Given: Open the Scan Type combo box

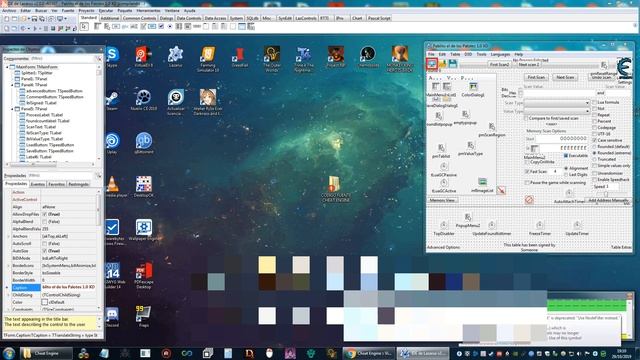Looking at the screenshot, I should click(557, 103).
